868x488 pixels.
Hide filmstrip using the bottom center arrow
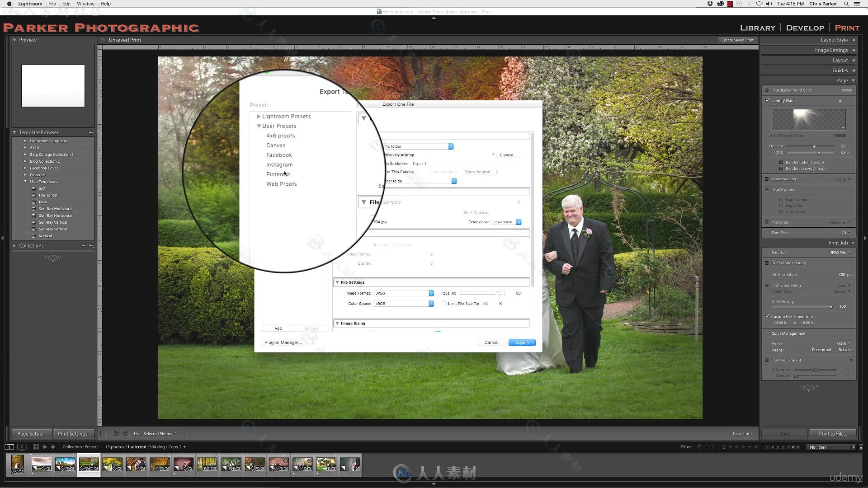point(434,484)
